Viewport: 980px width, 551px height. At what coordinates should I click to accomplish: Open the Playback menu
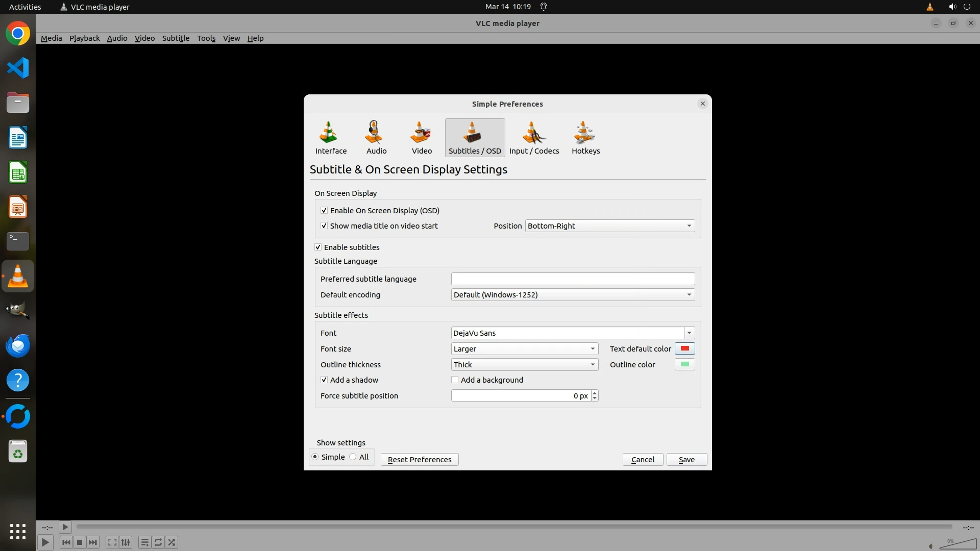(84, 38)
